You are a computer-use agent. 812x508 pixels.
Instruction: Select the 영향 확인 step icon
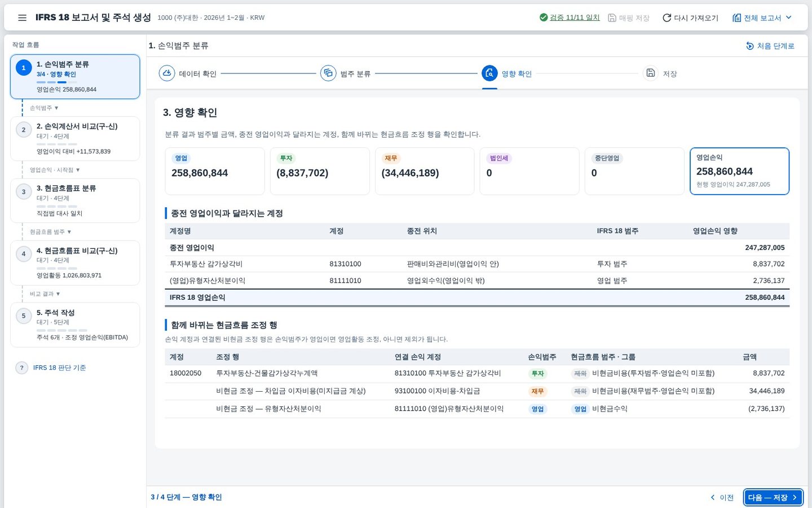[489, 73]
